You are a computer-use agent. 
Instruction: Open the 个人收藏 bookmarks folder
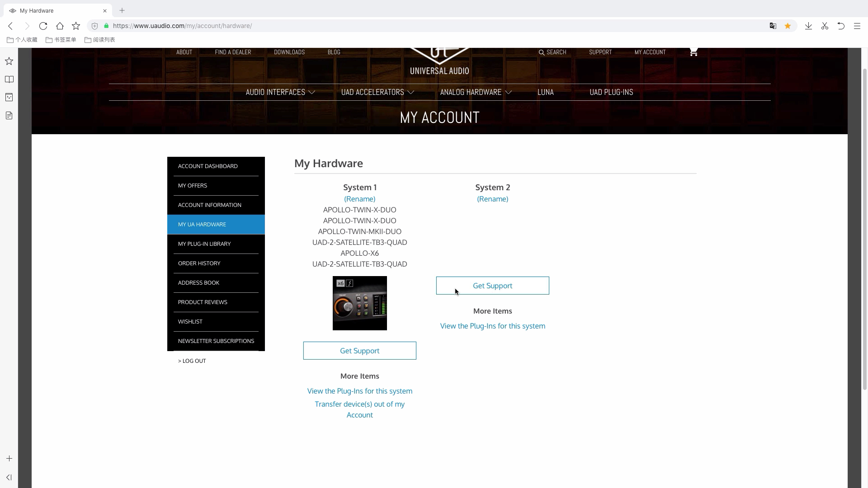pyautogui.click(x=22, y=40)
